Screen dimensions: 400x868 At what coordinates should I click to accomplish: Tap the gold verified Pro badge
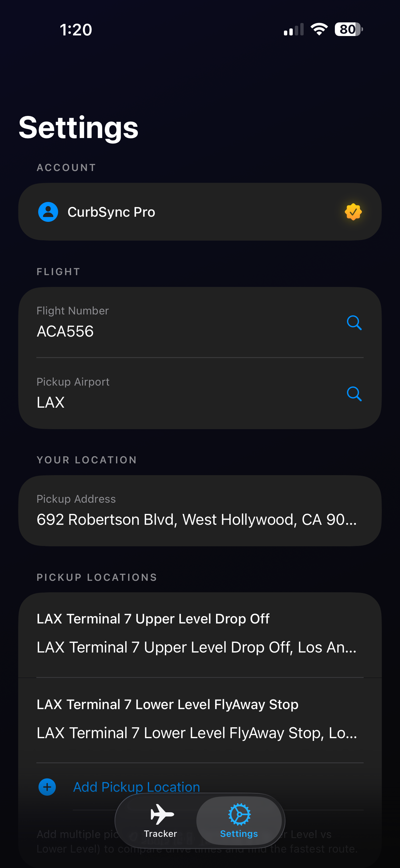click(353, 212)
